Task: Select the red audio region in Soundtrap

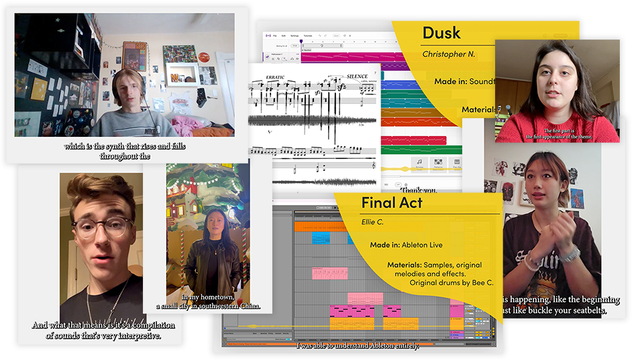Action: coord(413,140)
